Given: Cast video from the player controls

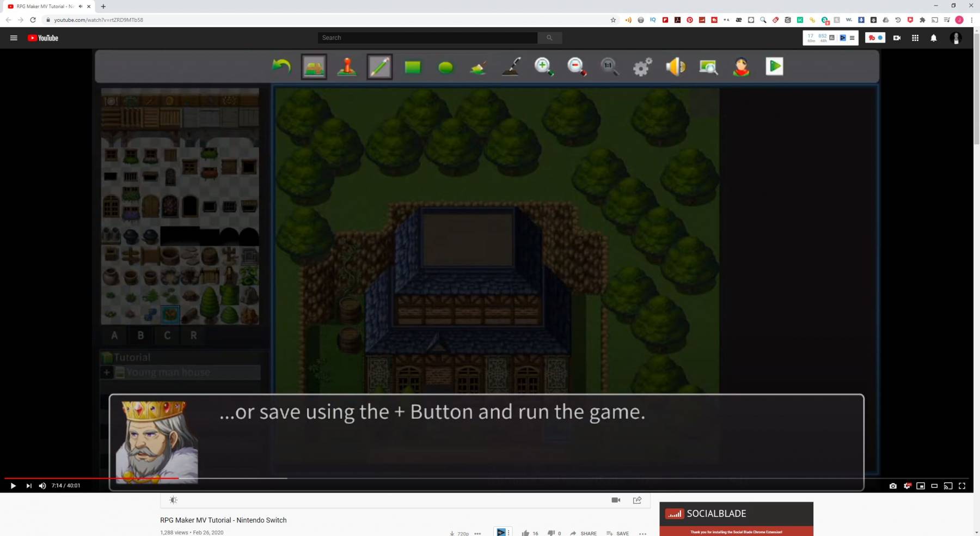Looking at the screenshot, I should click(x=948, y=486).
